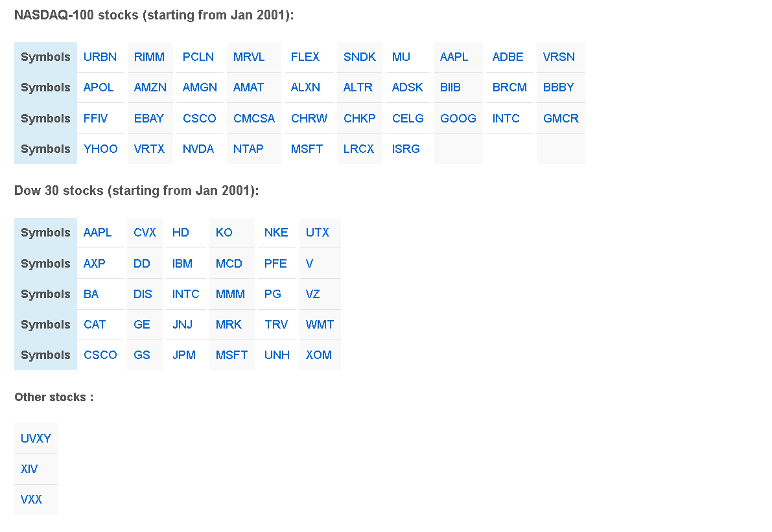Open the GS stock link
772x532 pixels.
[x=142, y=355]
